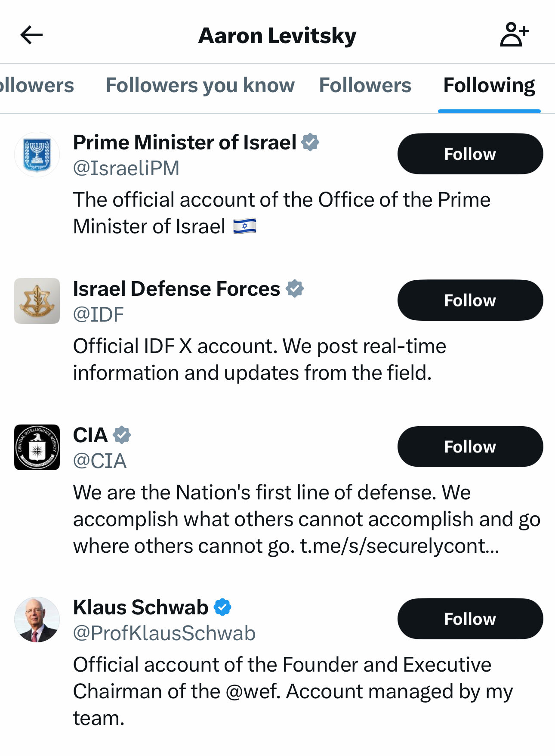This screenshot has width=555, height=756.
Task: Open the @IsraeliPM handle
Action: [x=126, y=168]
